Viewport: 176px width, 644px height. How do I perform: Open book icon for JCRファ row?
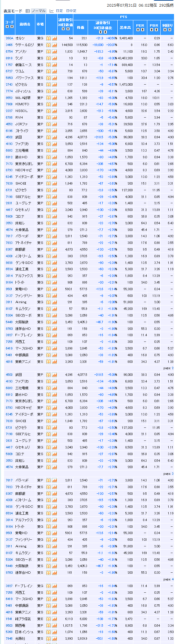click(48, 124)
